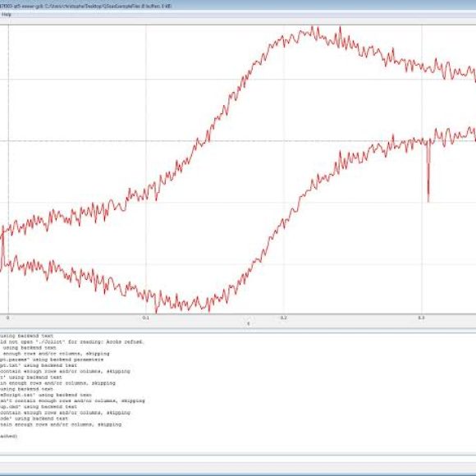Screen dimensions: 476x476
Task: Click the 'Script.txt using backend text' log line
Action: point(45,395)
